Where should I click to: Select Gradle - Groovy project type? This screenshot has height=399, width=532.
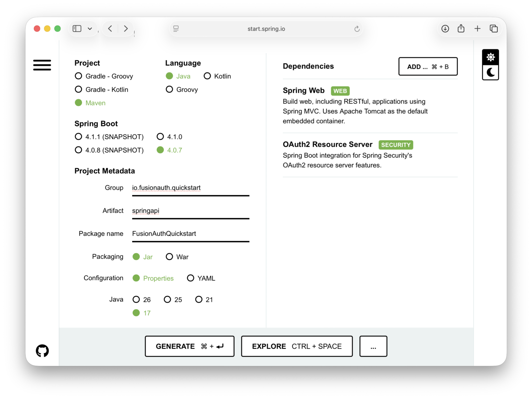click(x=104, y=76)
